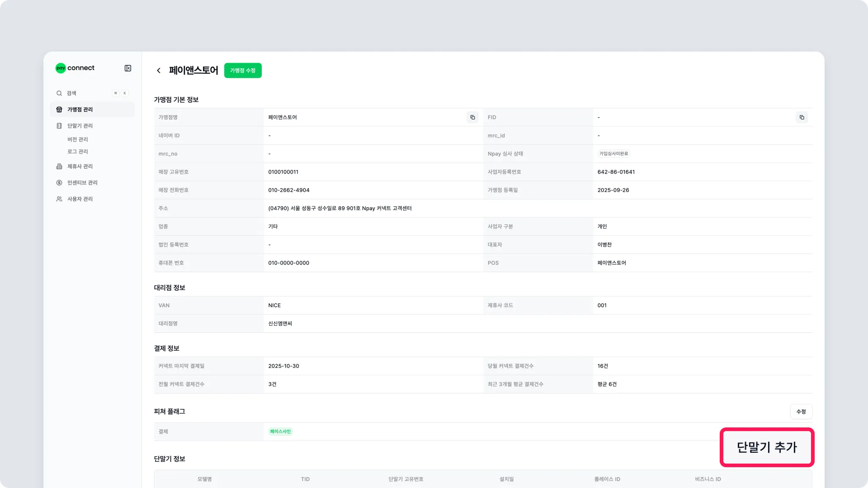Click the TID column header
The width and height of the screenshot is (868, 488).
[305, 479]
